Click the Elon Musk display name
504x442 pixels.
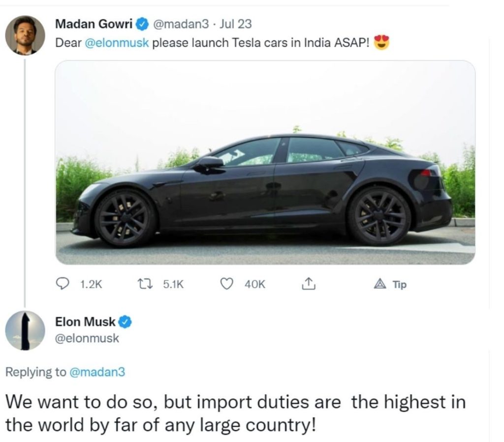86,322
